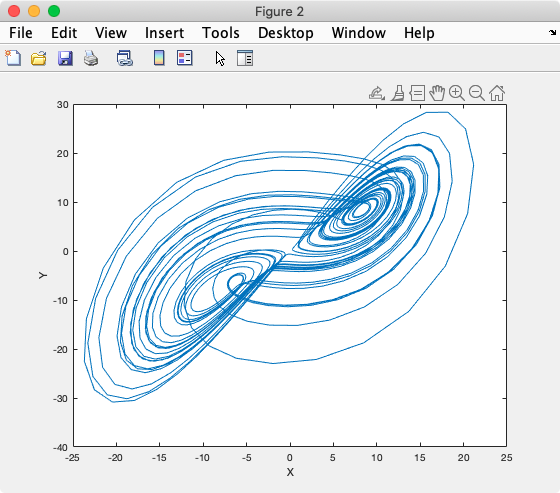The height and width of the screenshot is (493, 560).
Task: Activate the Zoom Out magnifier
Action: [477, 93]
